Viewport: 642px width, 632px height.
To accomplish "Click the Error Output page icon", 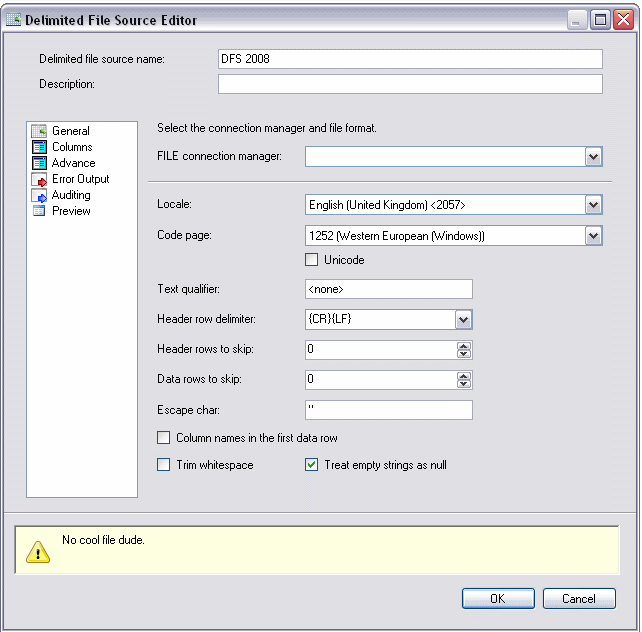I will 39,179.
